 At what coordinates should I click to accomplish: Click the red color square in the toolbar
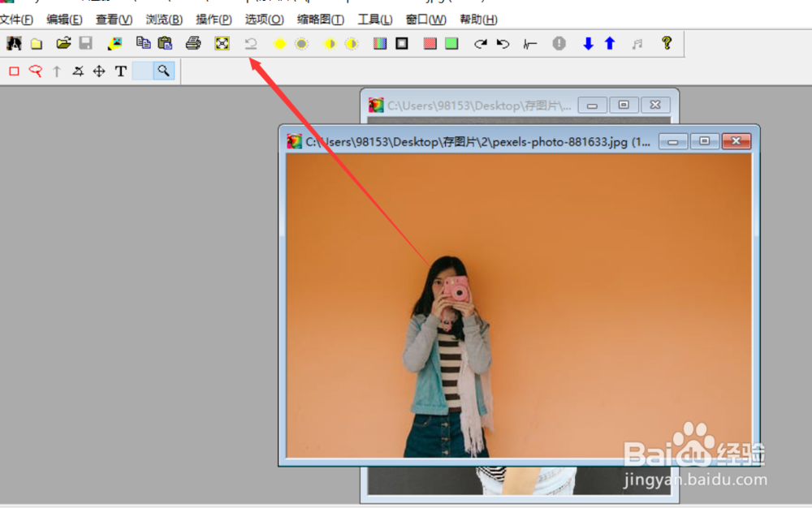[x=429, y=43]
